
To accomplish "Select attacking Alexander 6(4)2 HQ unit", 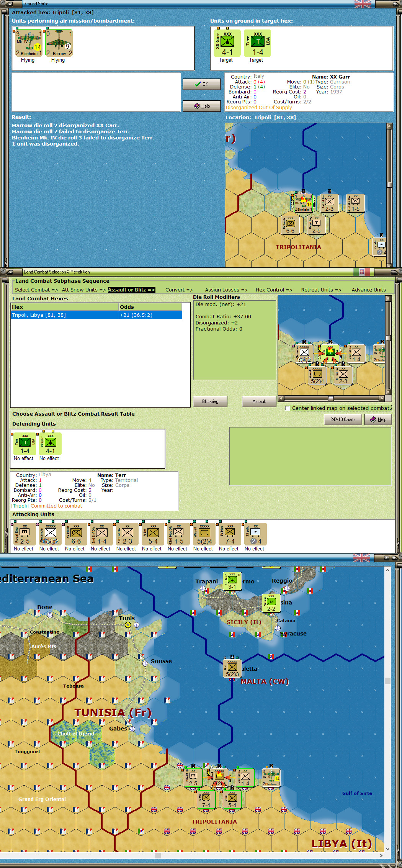I will coord(51,534).
